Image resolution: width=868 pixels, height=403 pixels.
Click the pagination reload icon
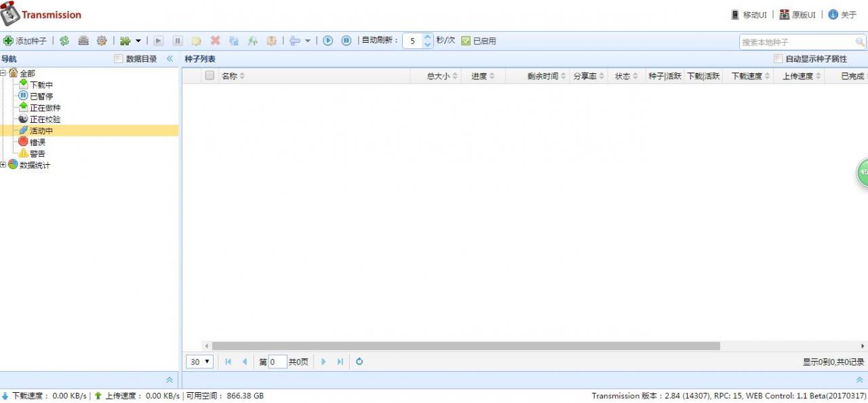tap(359, 362)
